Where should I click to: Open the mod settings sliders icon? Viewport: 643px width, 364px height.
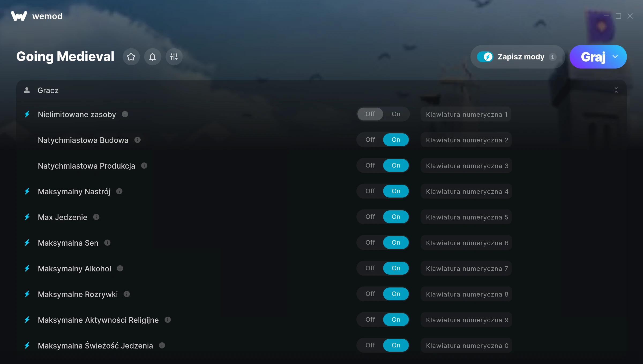click(174, 57)
